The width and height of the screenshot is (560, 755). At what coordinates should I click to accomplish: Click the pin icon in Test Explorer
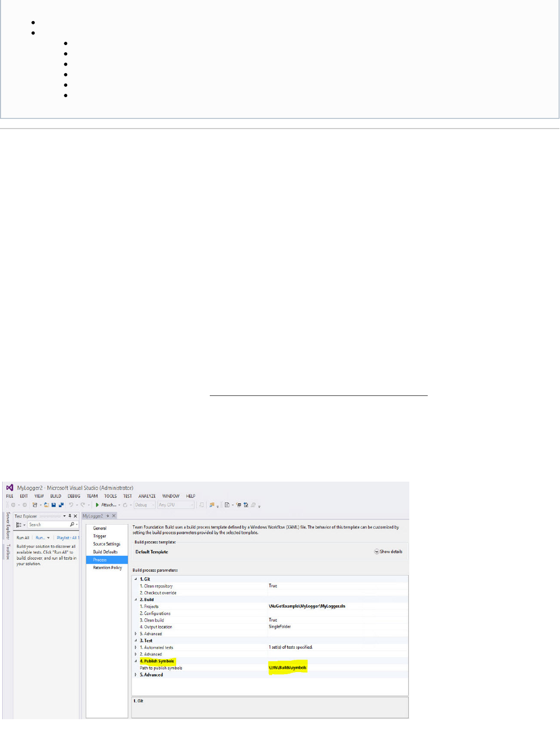(69, 516)
